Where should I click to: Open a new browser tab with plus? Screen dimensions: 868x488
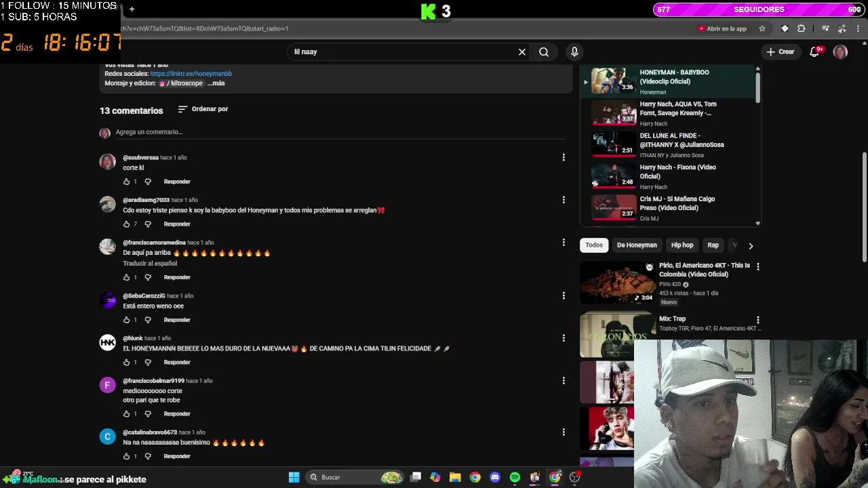click(x=132, y=9)
